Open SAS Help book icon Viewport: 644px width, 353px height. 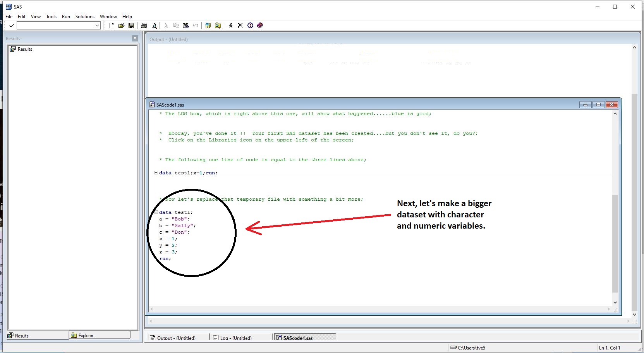(260, 26)
